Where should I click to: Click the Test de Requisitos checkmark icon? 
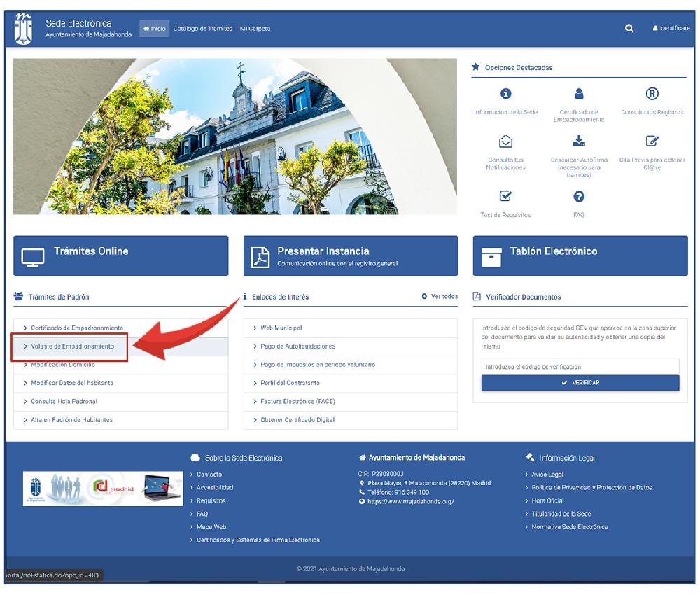pos(505,196)
